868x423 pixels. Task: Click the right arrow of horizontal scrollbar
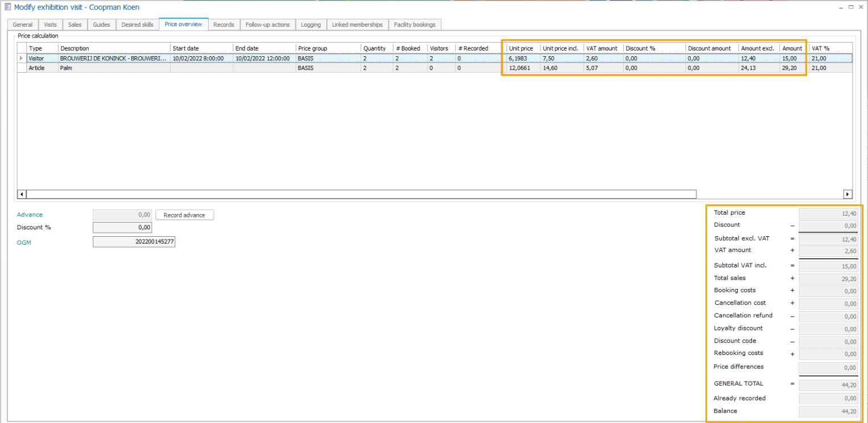(848, 194)
